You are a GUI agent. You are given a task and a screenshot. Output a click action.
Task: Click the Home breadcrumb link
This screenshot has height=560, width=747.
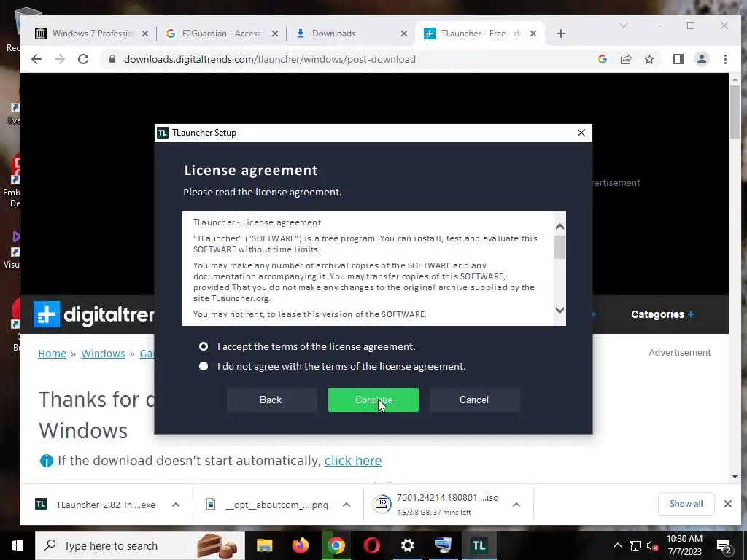(x=52, y=354)
